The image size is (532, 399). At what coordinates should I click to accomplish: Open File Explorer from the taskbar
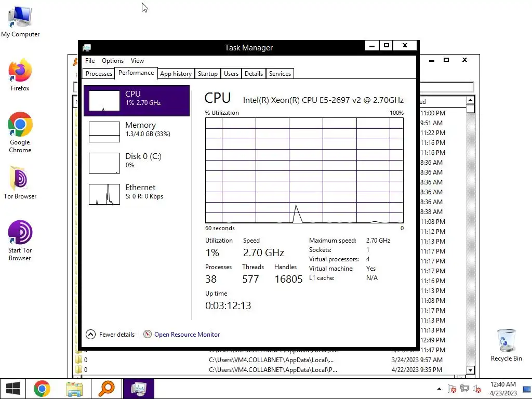(74, 389)
